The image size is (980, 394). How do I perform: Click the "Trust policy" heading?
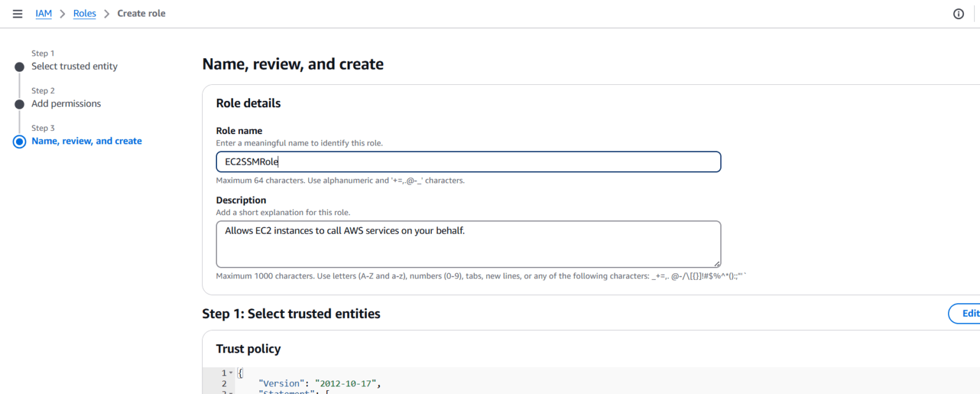point(248,349)
